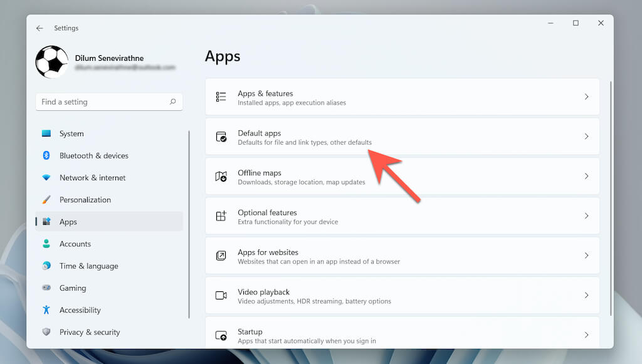This screenshot has width=642, height=364.
Task: Click the Bluetooth icon in sidebar
Action: click(x=46, y=155)
